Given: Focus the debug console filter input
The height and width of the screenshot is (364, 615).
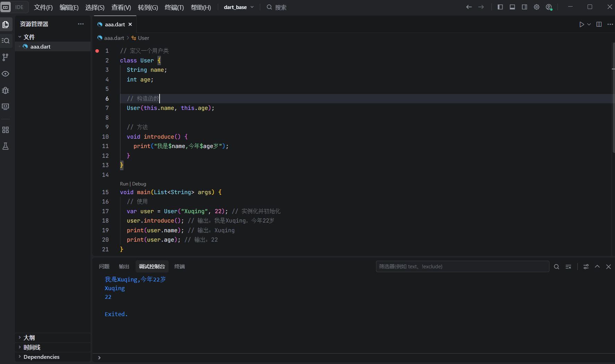Looking at the screenshot, I should tap(462, 266).
